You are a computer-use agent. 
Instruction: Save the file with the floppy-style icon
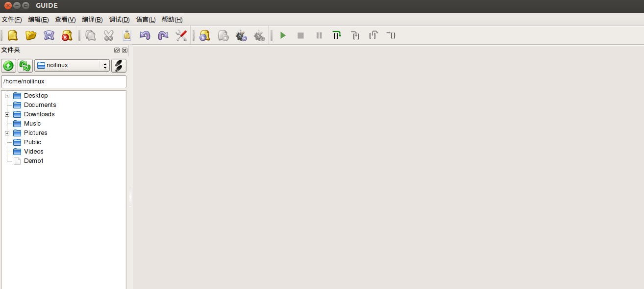tap(49, 35)
